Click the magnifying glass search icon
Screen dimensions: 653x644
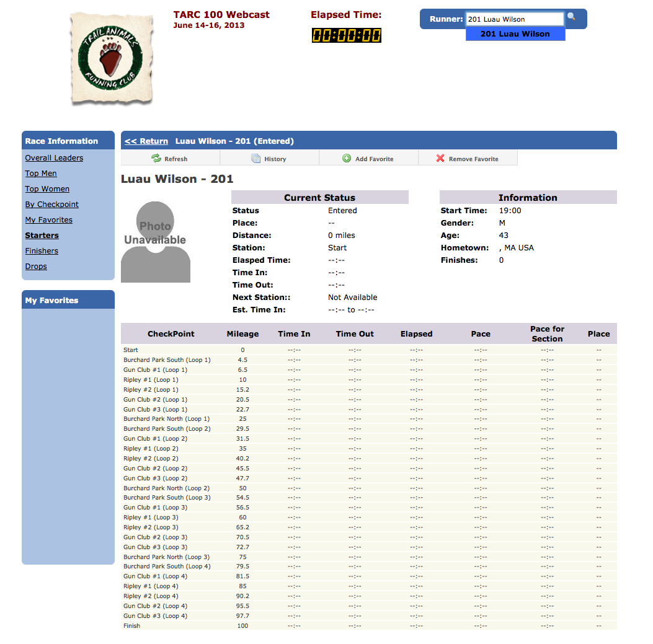point(571,17)
